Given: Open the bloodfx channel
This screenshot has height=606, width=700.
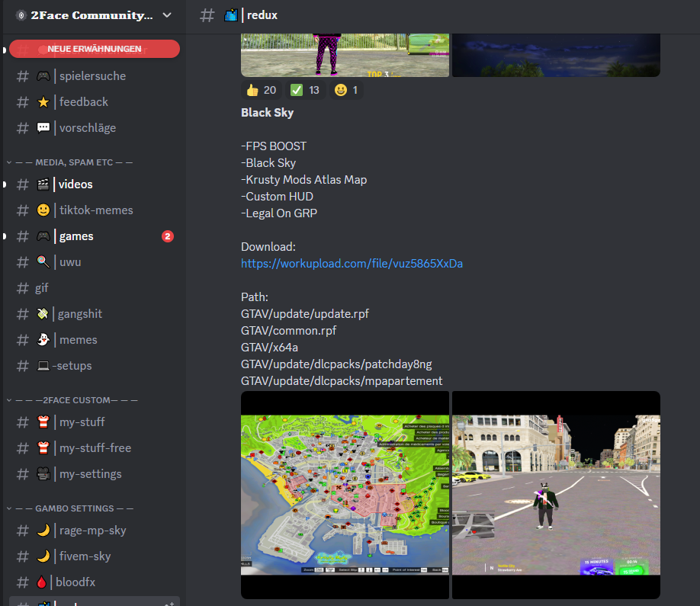Looking at the screenshot, I should [x=95, y=582].
